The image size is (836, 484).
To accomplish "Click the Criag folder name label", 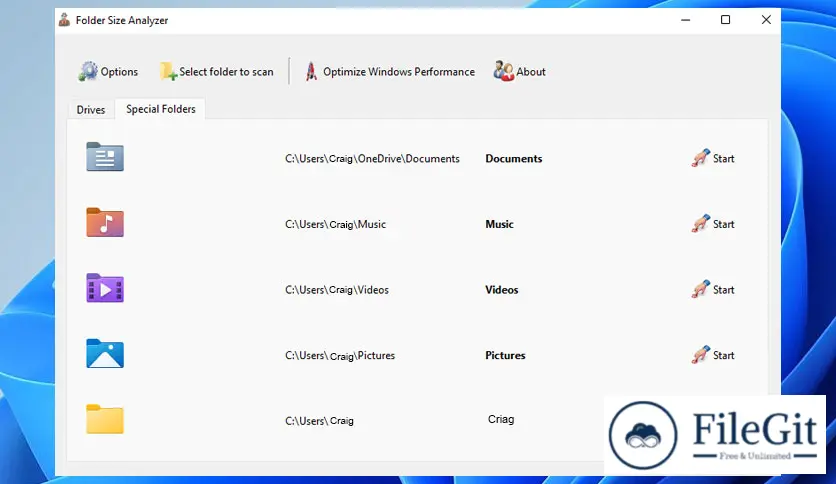I will coord(501,419).
